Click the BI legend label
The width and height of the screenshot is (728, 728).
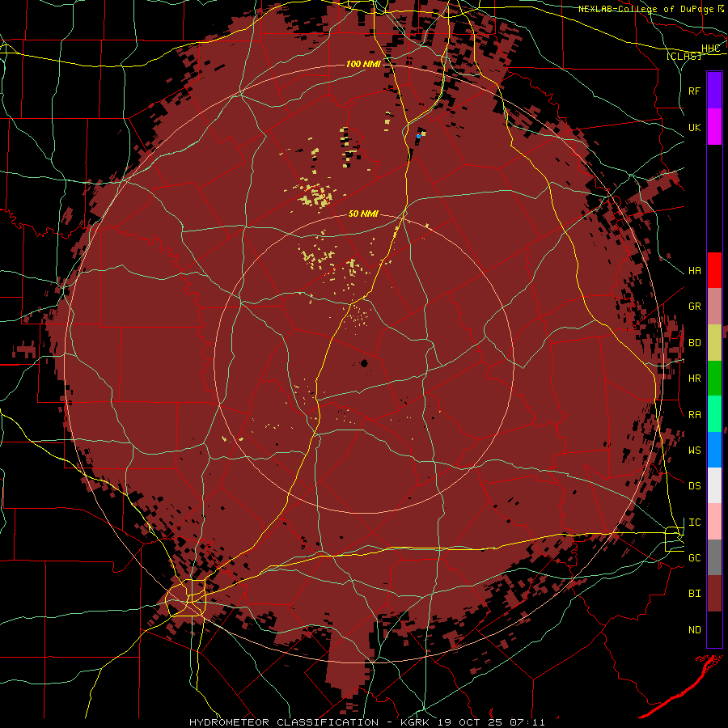tap(694, 594)
